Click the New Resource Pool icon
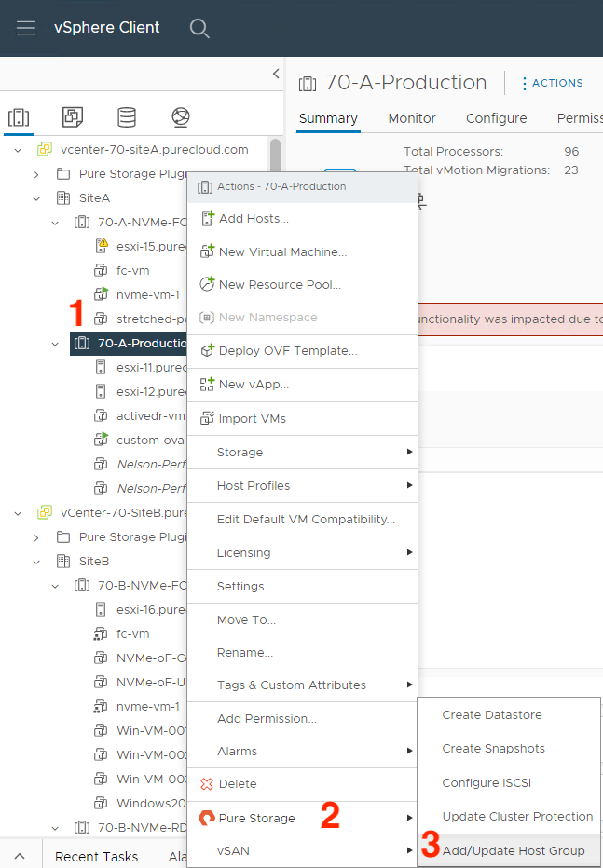The height and width of the screenshot is (868, 603). [207, 284]
